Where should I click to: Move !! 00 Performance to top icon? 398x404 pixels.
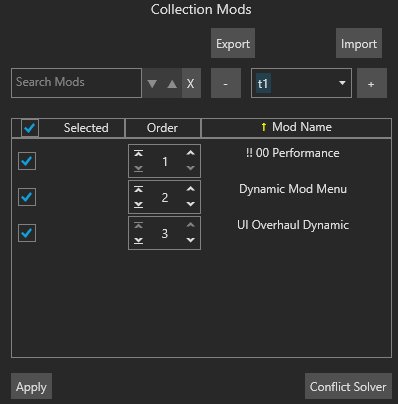[138, 153]
